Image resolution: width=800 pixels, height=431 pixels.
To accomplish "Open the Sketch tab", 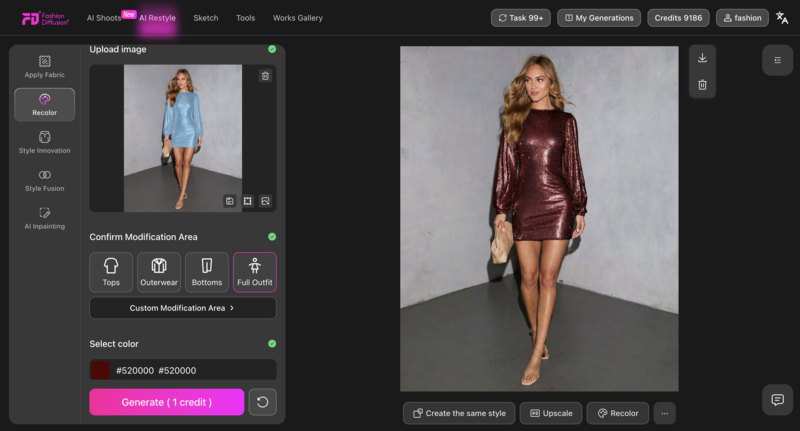I will pos(206,18).
